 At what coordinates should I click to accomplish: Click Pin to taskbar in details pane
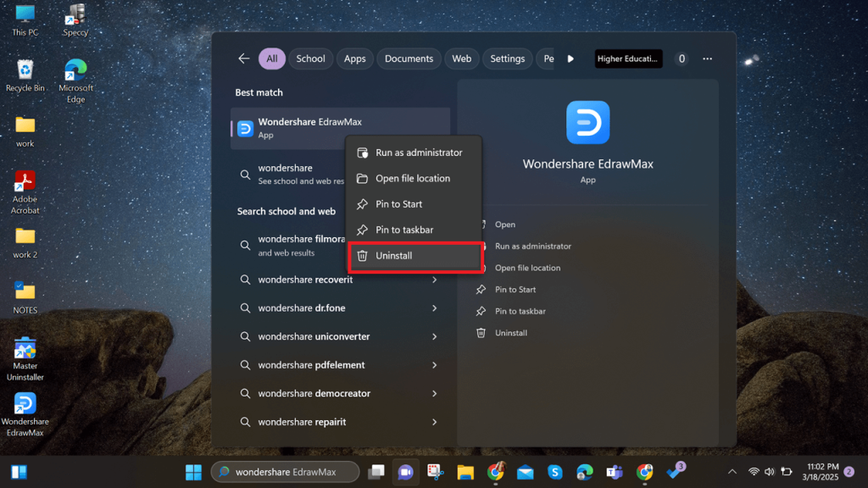[x=520, y=311]
